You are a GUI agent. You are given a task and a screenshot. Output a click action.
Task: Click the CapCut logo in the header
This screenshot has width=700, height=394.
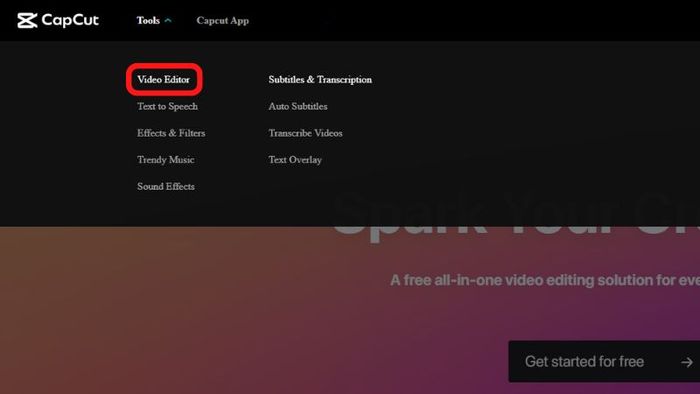click(x=58, y=20)
